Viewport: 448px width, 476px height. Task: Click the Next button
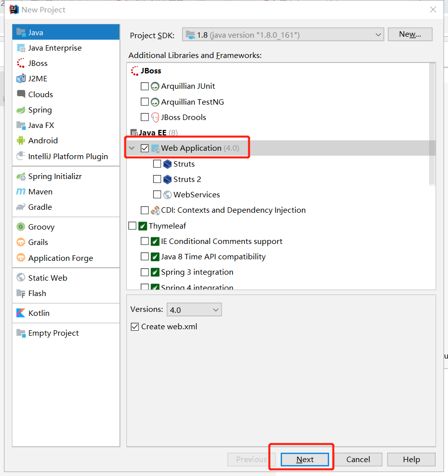304,459
